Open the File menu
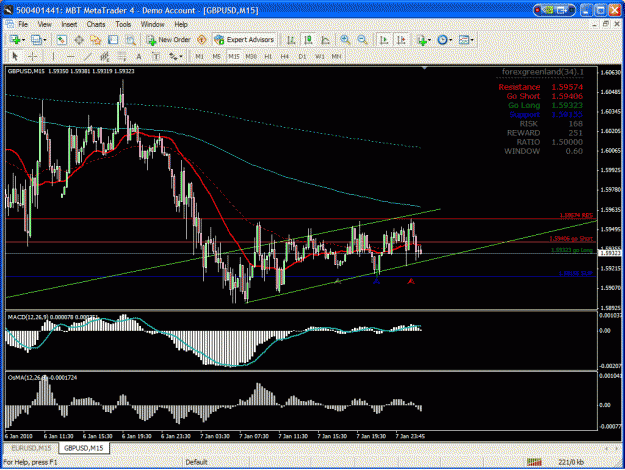The width and height of the screenshot is (625, 470). pos(23,24)
